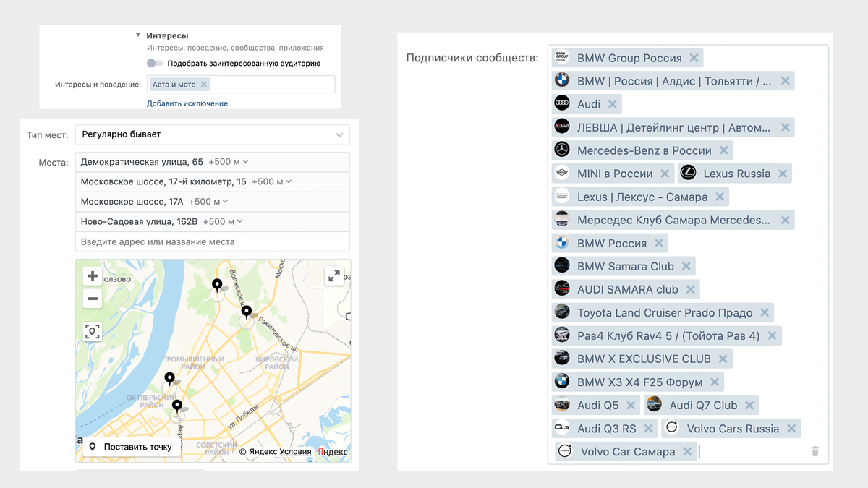Click the Подписчики сообществ label

472,58
